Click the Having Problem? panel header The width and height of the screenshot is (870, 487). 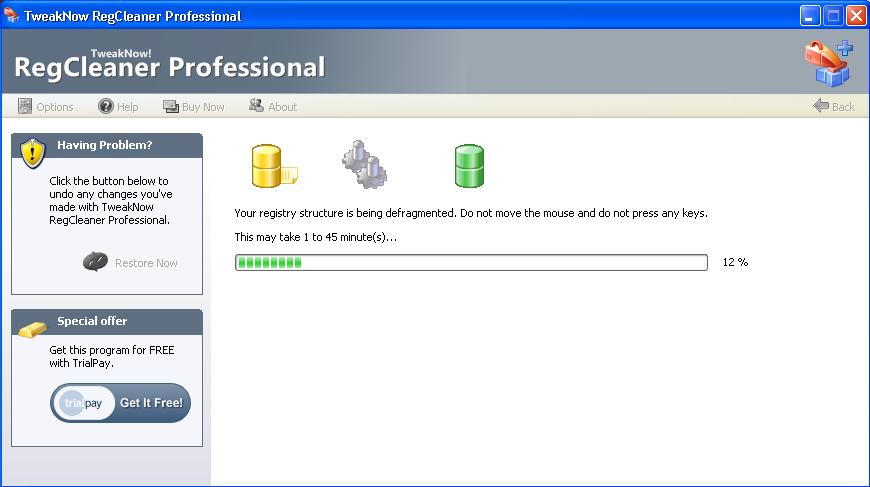pos(107,145)
